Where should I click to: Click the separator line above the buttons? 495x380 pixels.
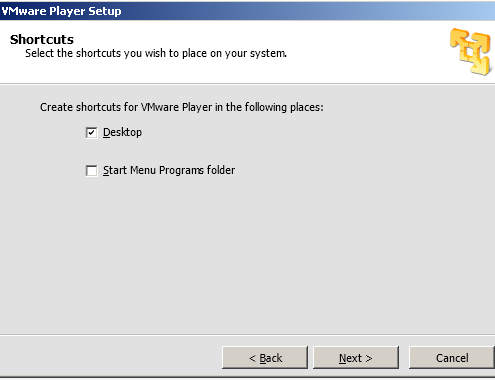[x=247, y=335]
